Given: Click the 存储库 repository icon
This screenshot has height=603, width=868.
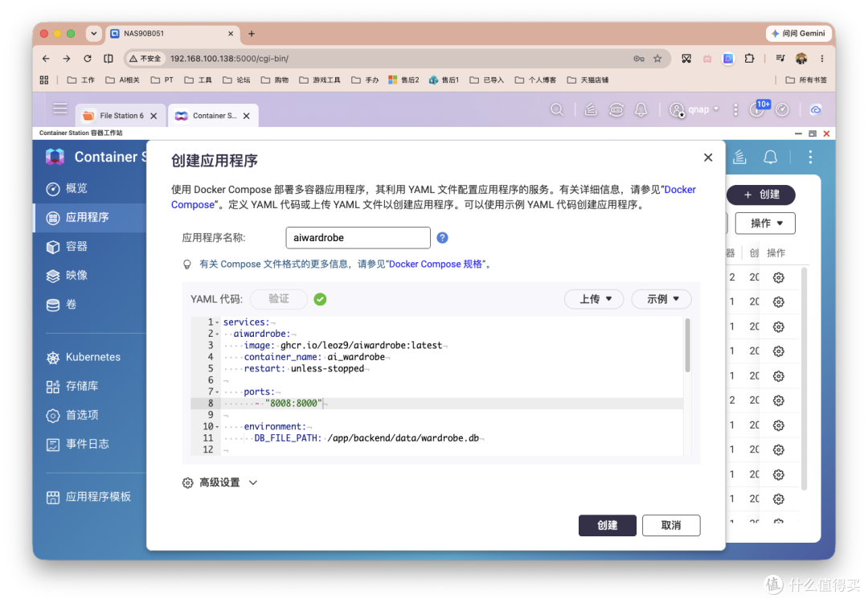Looking at the screenshot, I should [52, 387].
